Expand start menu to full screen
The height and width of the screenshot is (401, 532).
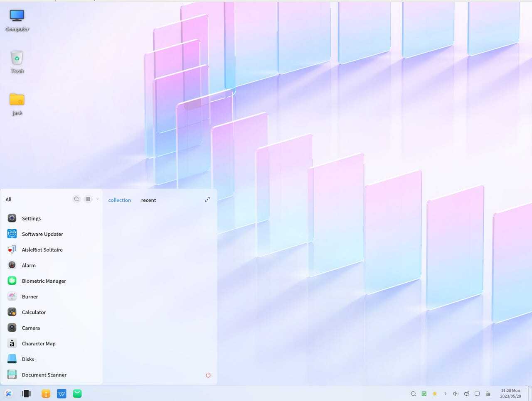pos(207,200)
